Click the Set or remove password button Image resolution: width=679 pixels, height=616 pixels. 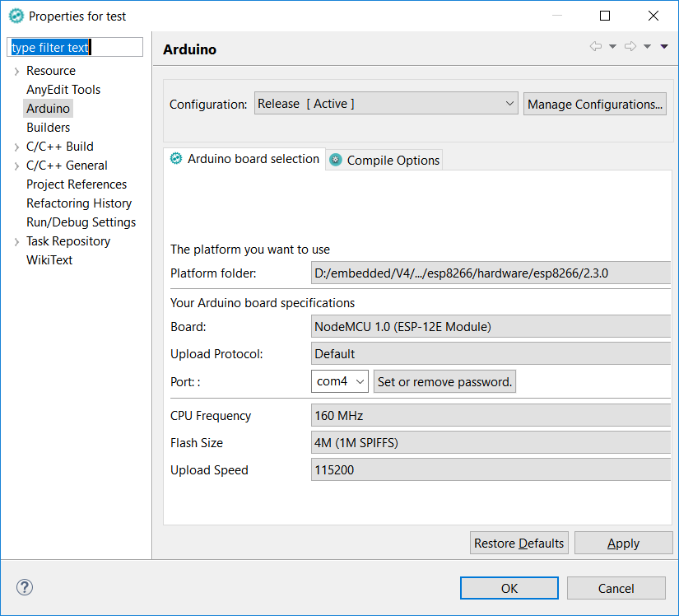tap(444, 381)
